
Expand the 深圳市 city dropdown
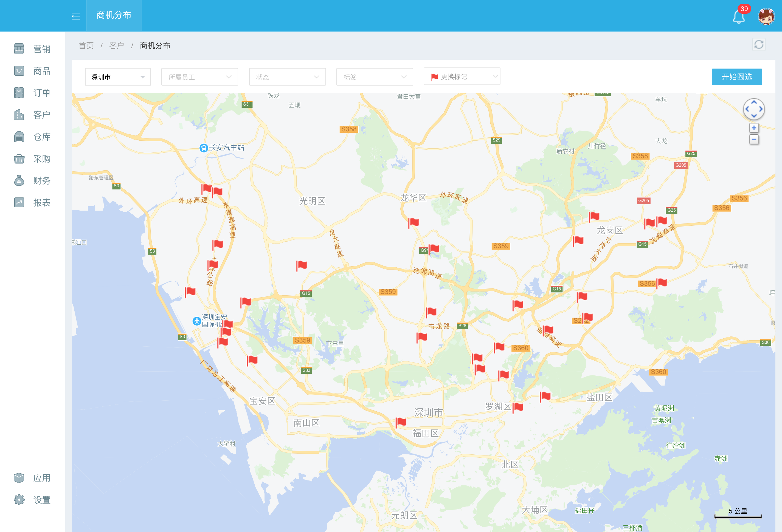coord(118,77)
